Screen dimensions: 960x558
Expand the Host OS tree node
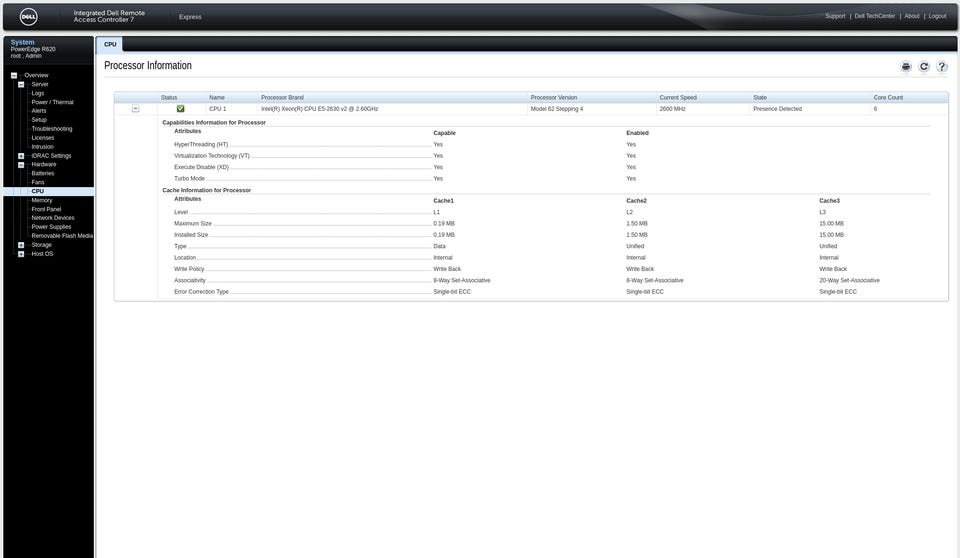21,254
